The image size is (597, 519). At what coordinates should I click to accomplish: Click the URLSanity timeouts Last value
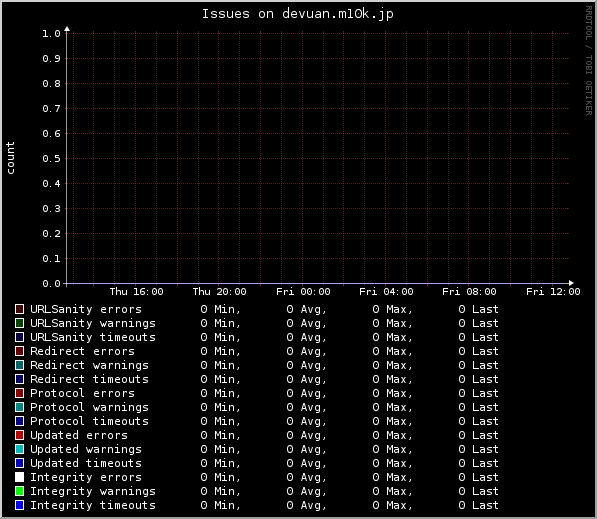[478, 337]
